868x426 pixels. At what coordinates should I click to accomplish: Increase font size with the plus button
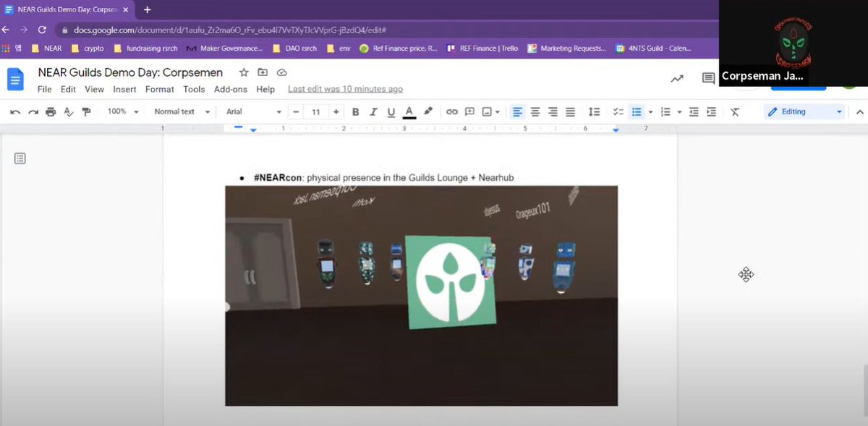(x=336, y=112)
